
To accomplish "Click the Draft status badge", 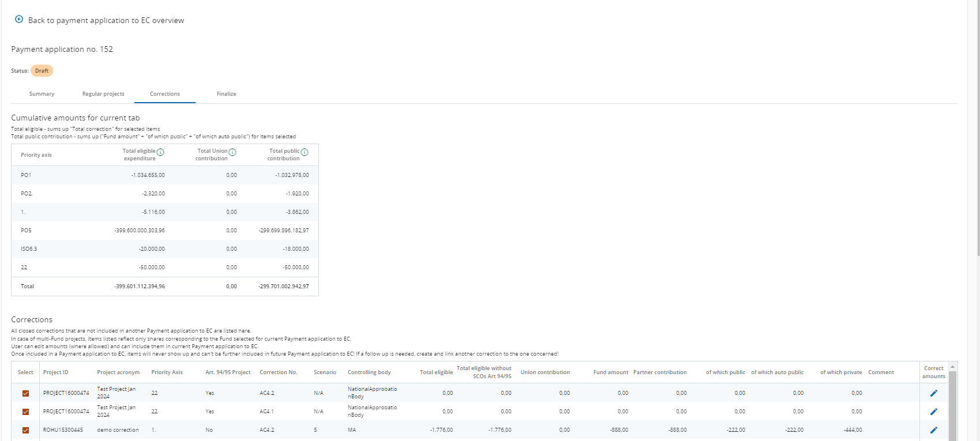I will (x=42, y=71).
